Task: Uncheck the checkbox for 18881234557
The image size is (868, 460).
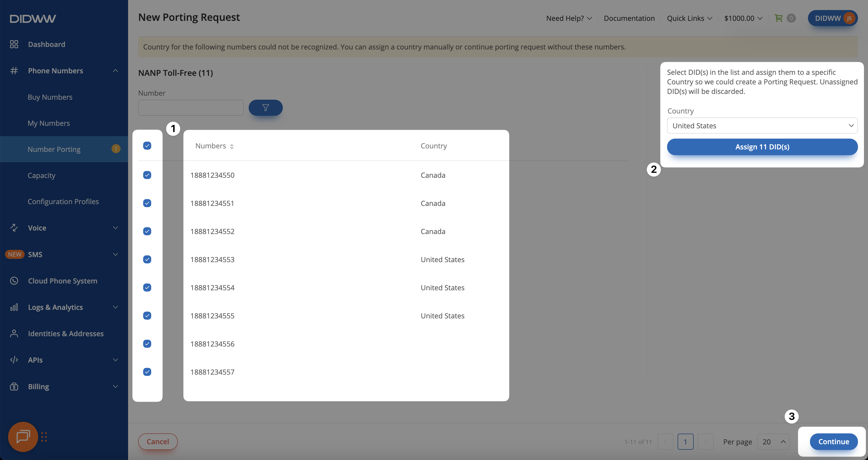Action: tap(147, 372)
